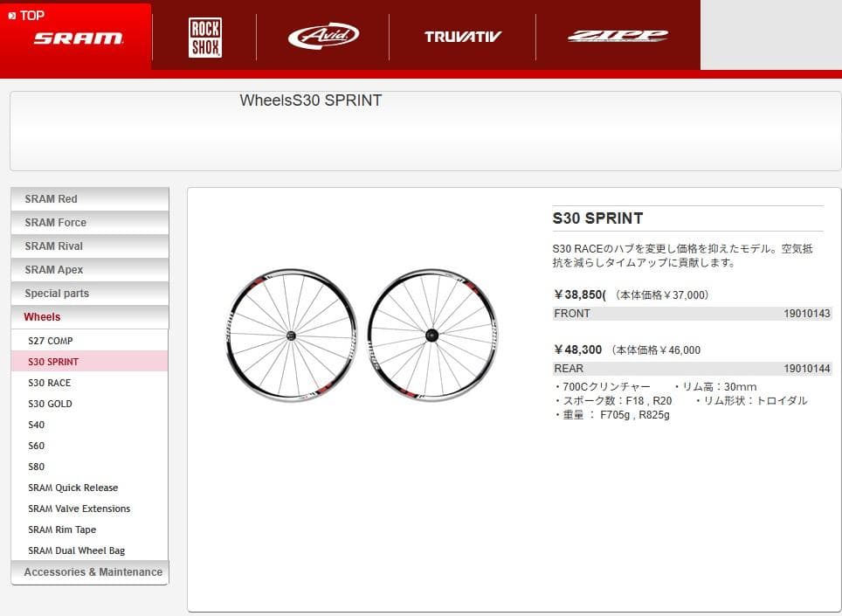
Task: Select S30 GOLD wheel
Action: [x=50, y=404]
